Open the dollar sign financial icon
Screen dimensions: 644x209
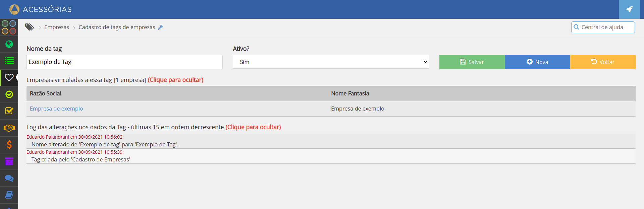click(9, 145)
